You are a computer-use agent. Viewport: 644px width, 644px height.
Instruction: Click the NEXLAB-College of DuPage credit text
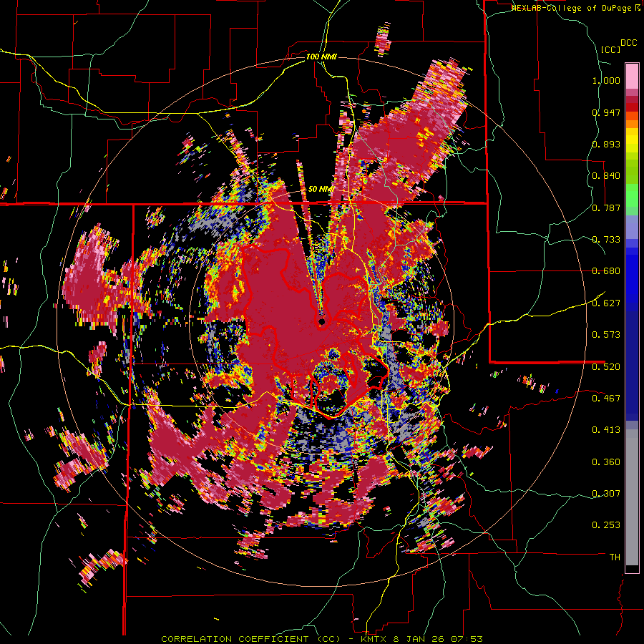pos(572,8)
